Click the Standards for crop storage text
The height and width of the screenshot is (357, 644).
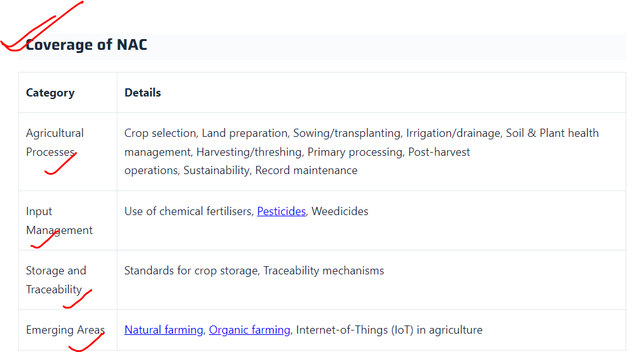(x=191, y=271)
